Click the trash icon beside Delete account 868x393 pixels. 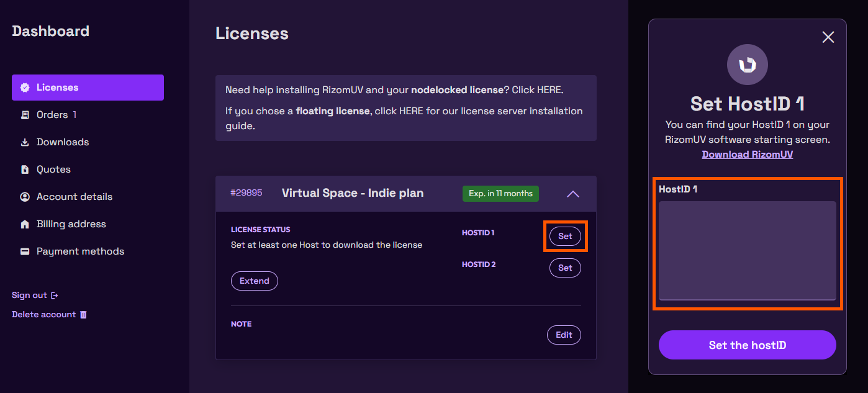click(83, 315)
